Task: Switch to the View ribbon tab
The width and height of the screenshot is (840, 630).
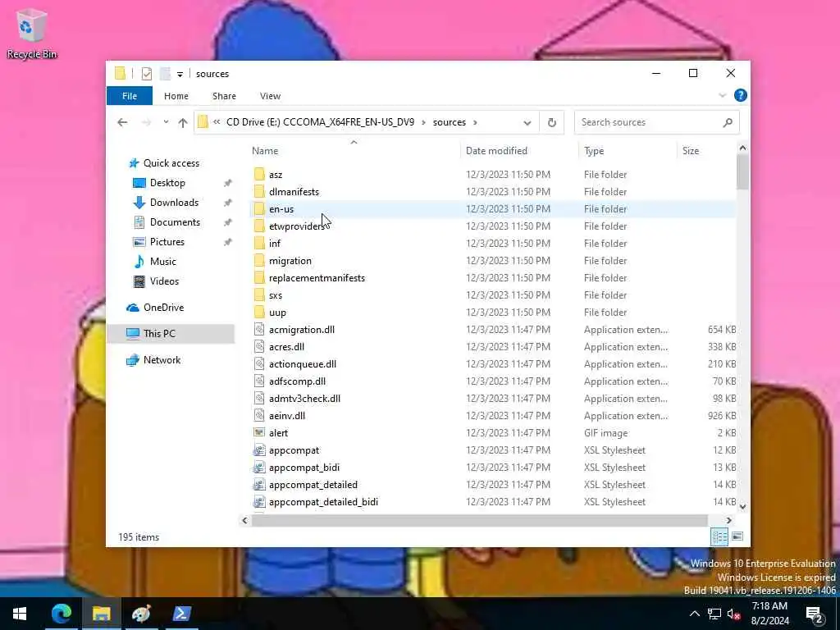Action: click(270, 96)
